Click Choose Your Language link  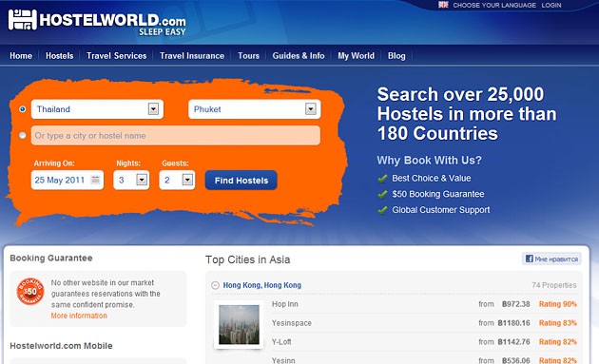click(494, 6)
